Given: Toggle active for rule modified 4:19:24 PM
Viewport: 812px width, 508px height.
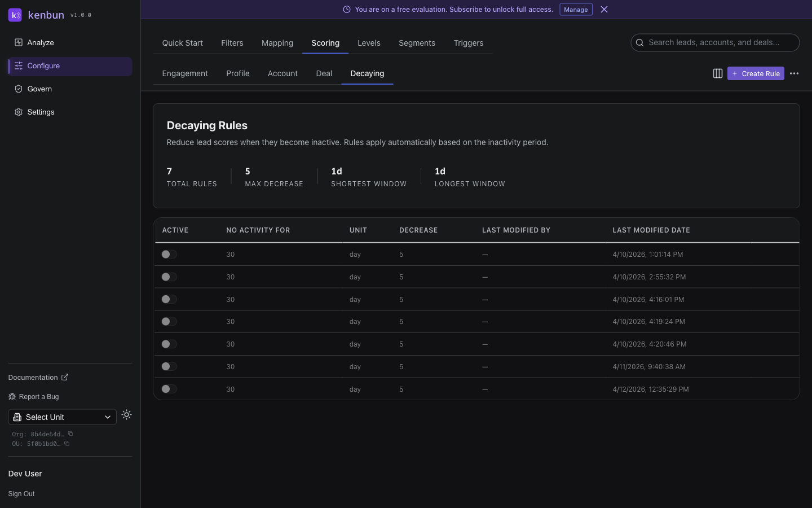Looking at the screenshot, I should pos(169,322).
